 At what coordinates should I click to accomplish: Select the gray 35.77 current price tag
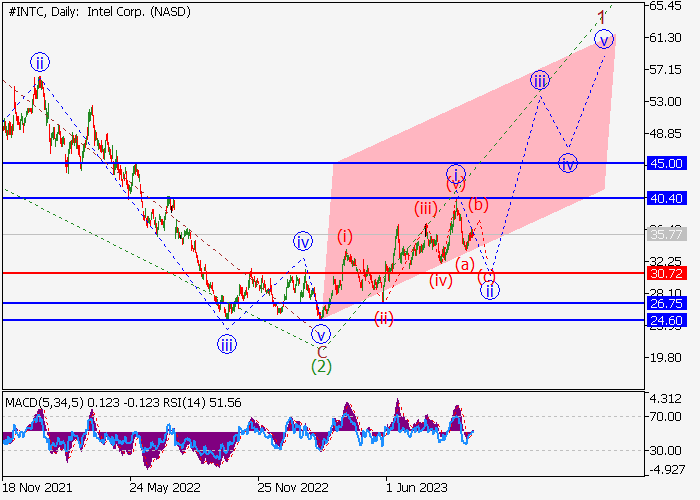667,234
